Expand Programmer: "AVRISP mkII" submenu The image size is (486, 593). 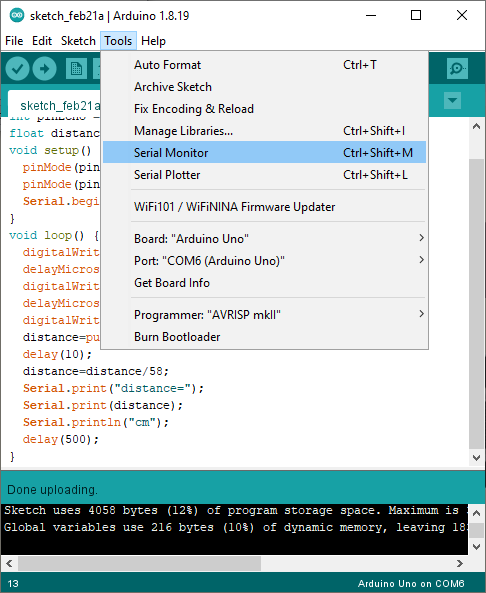264,315
